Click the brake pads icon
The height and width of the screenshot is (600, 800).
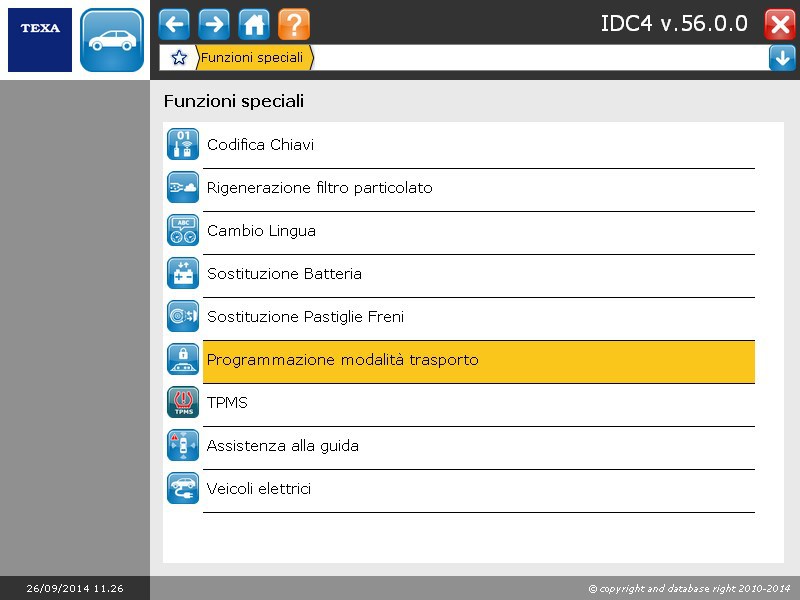pos(183,316)
